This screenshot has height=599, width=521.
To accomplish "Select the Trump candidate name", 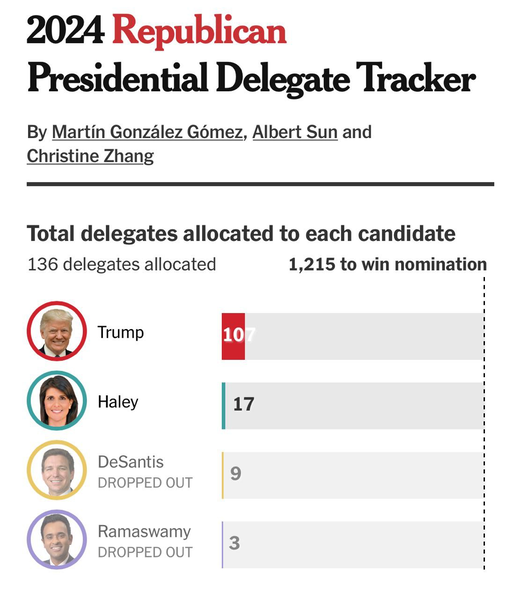I will pyautogui.click(x=121, y=332).
